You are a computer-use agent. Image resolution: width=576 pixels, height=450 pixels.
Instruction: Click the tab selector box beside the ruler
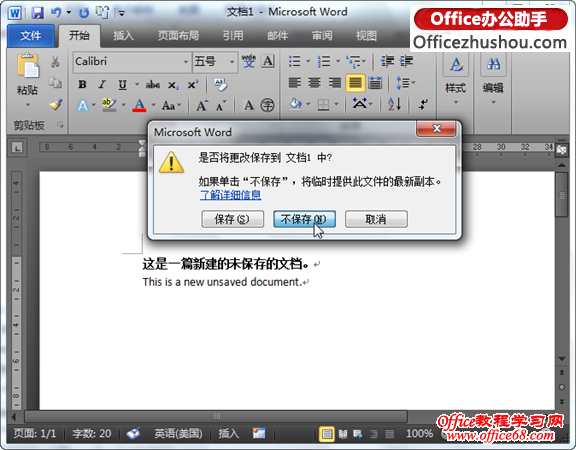pos(17,148)
